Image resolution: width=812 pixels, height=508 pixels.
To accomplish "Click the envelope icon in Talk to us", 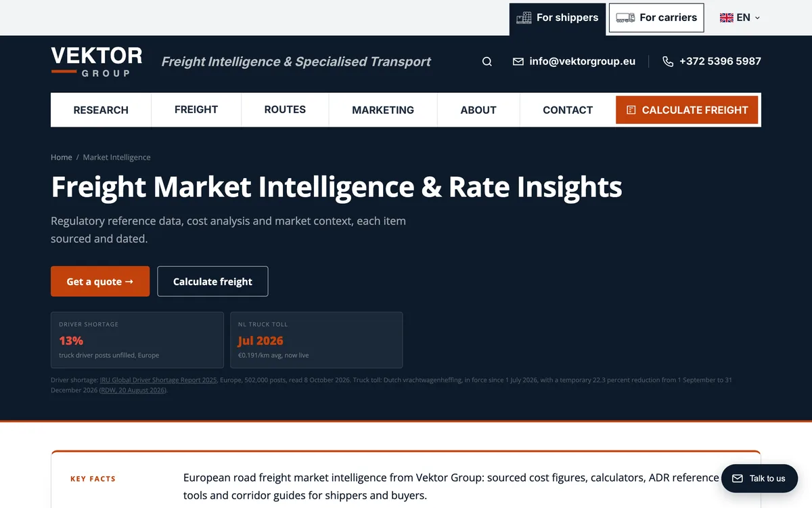I will (738, 478).
